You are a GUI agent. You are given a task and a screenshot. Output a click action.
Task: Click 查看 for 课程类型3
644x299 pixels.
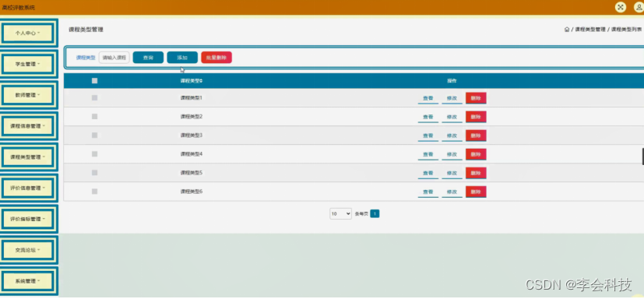[428, 136]
